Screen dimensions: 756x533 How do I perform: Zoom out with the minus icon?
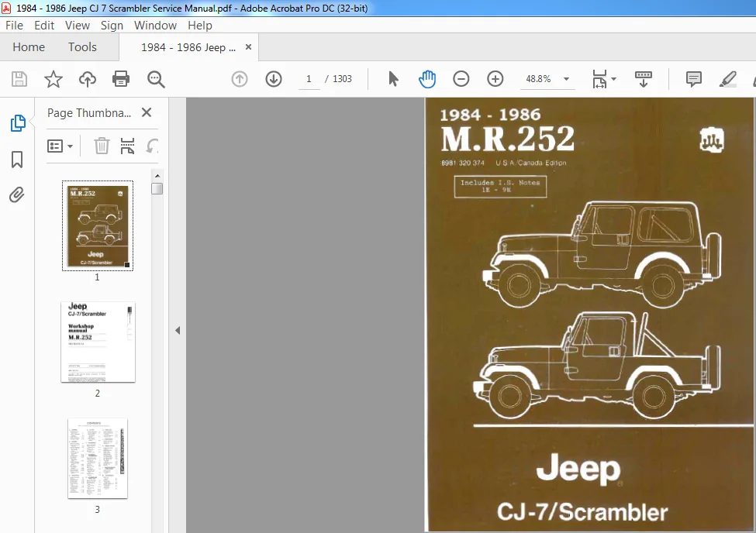pyautogui.click(x=461, y=79)
